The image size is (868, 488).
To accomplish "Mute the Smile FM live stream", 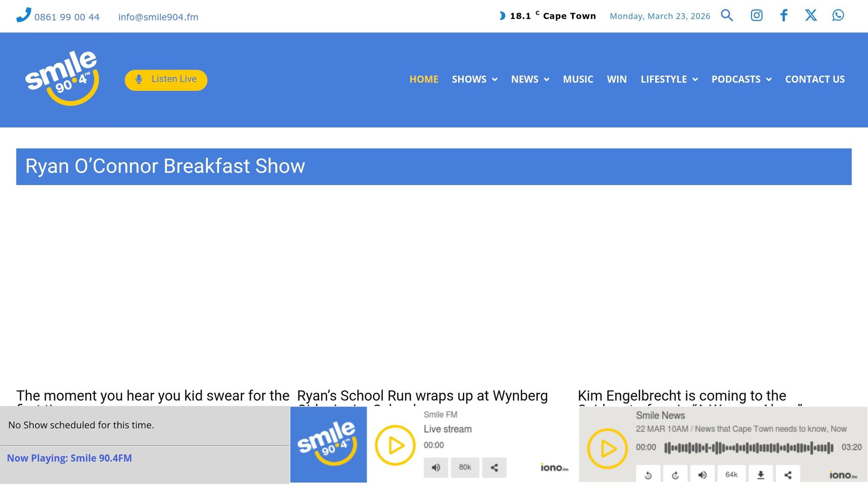I will pos(436,468).
